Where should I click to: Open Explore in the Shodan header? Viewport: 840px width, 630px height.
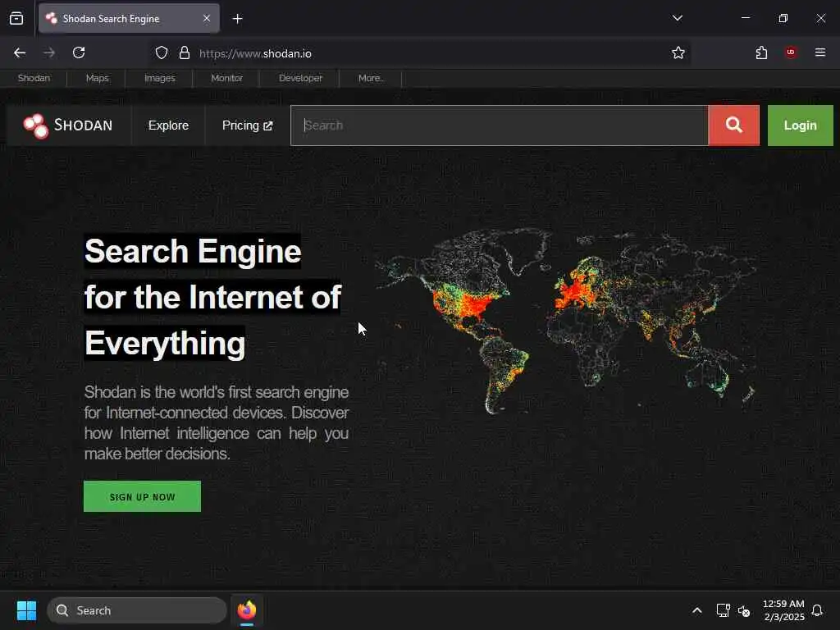pyautogui.click(x=168, y=126)
